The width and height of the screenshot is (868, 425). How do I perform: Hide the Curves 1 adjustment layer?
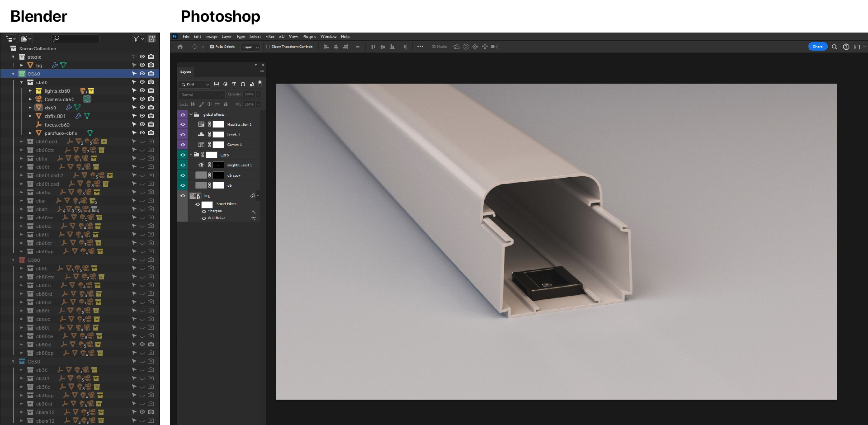click(x=183, y=145)
